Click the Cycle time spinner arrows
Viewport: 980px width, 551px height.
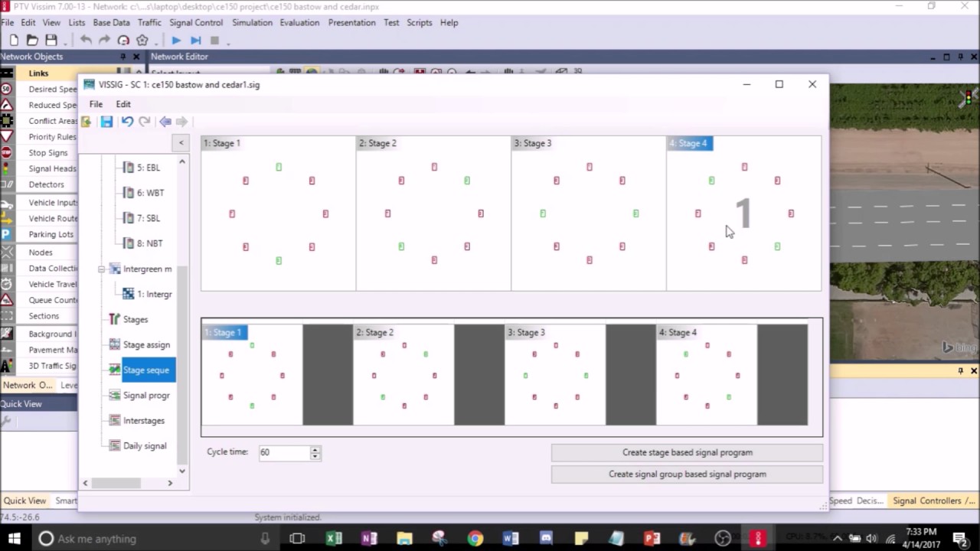315,453
